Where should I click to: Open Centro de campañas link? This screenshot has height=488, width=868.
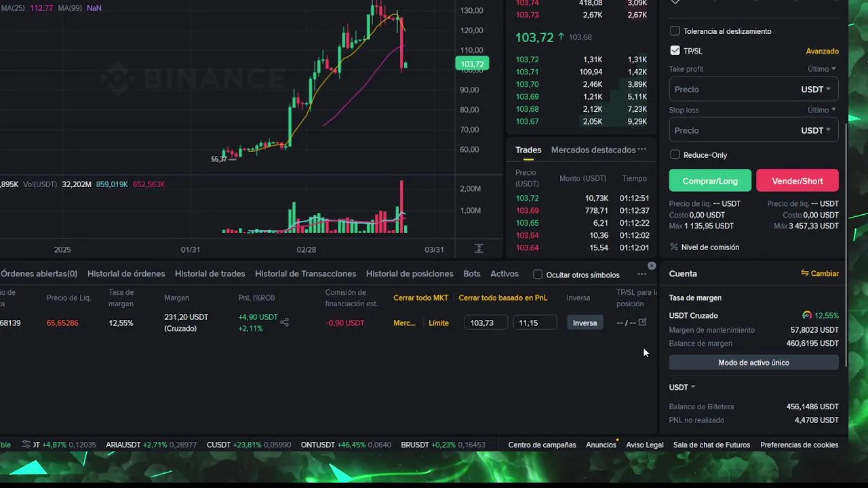point(542,445)
